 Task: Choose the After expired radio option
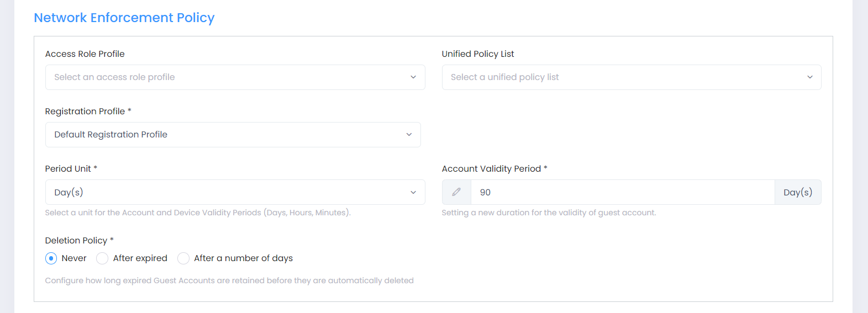click(x=102, y=258)
